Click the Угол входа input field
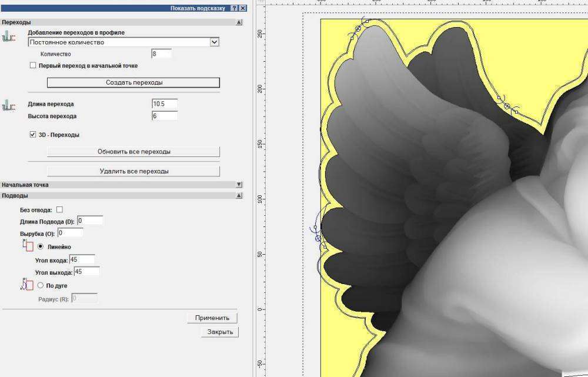Viewport: 588px width, 377px height. pos(82,259)
